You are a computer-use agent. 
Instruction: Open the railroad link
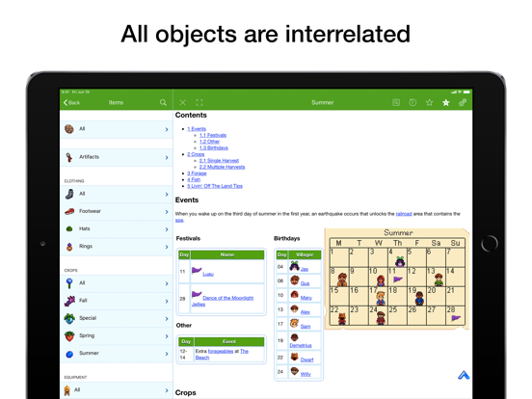tap(404, 214)
